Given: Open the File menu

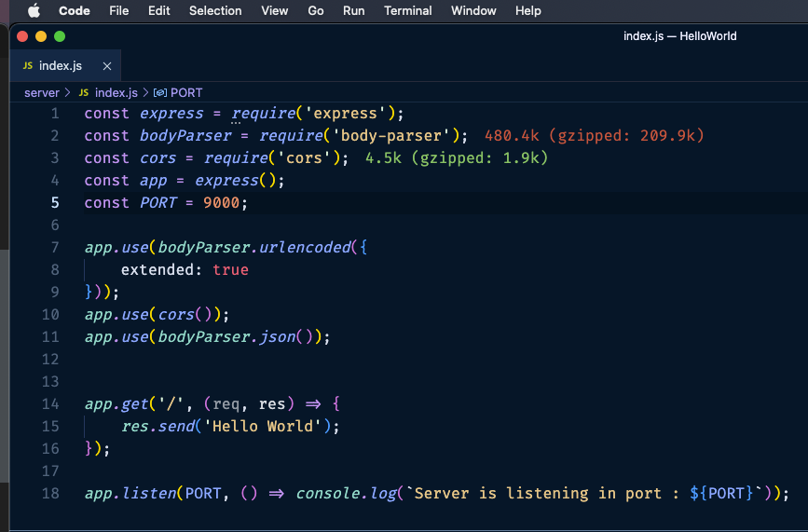Looking at the screenshot, I should pos(119,11).
